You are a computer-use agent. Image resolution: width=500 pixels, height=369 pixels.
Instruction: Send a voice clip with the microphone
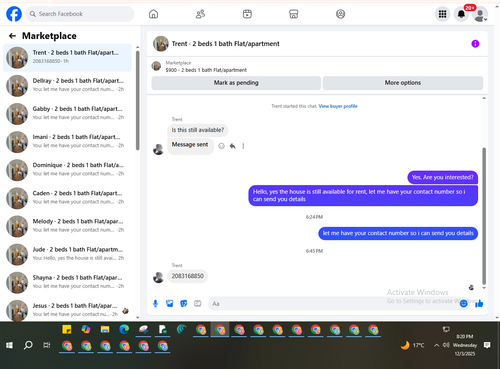coord(155,303)
